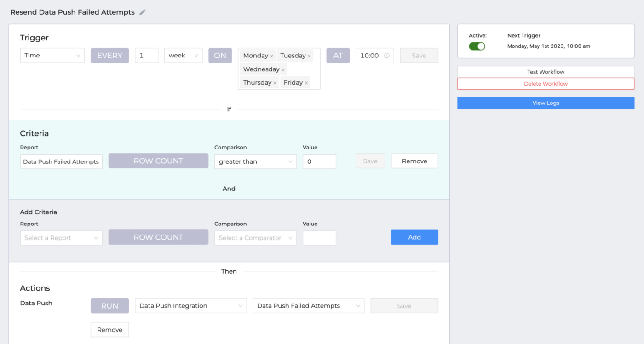The image size is (644, 344).
Task: Open the clock icon beside the 10:00 time
Action: point(386,55)
